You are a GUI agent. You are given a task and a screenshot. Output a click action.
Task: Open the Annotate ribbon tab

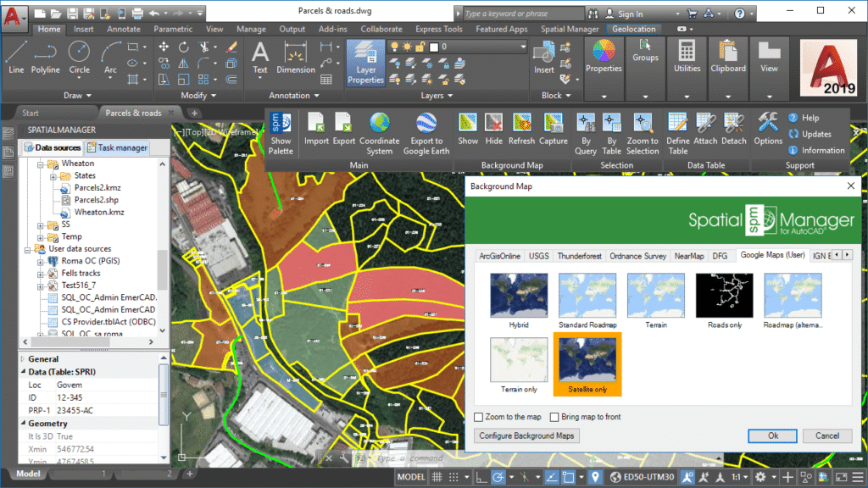pyautogui.click(x=124, y=29)
